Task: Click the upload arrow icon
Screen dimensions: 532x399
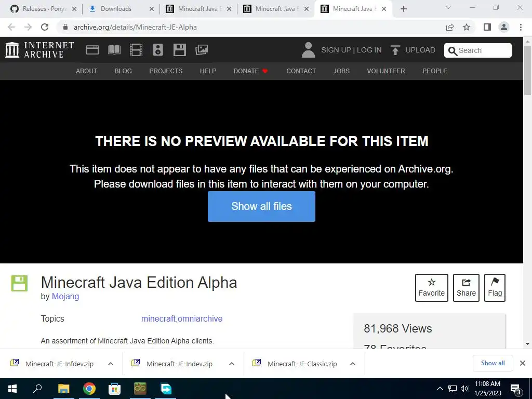Action: tap(395, 50)
